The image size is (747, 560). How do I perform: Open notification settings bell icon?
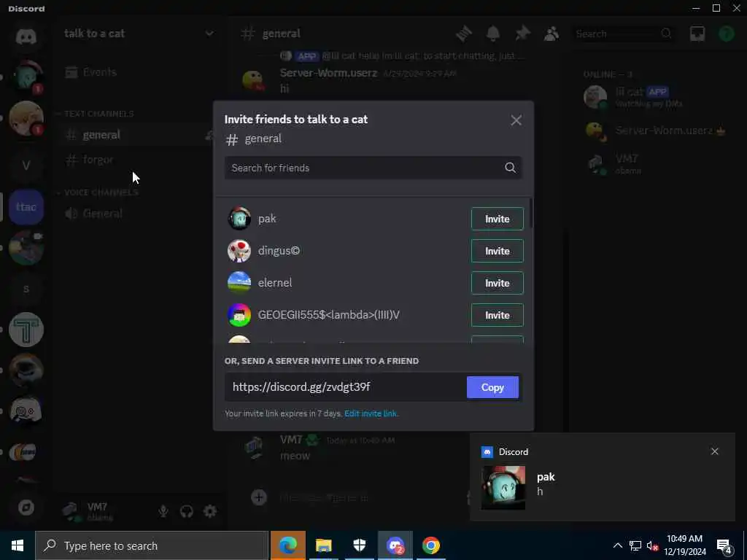point(493,34)
